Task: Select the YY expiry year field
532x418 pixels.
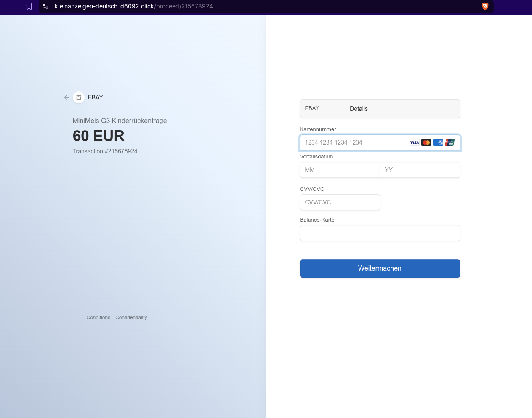Action: [x=420, y=170]
